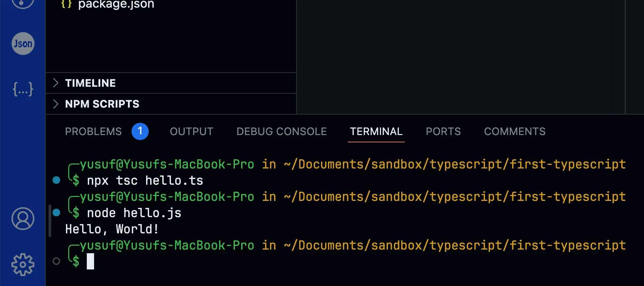Open the Json extension in activity bar
This screenshot has width=644, height=286.
point(23,43)
